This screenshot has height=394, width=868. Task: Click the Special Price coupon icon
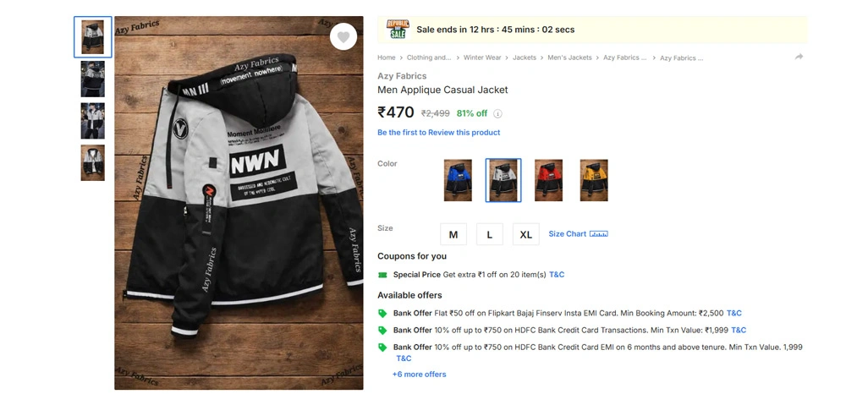pos(382,275)
